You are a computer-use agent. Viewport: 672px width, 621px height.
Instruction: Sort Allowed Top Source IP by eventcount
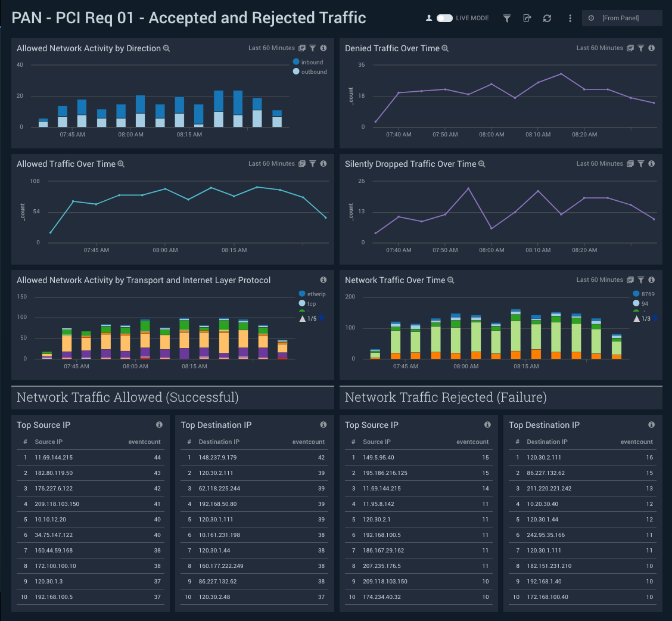coord(144,442)
